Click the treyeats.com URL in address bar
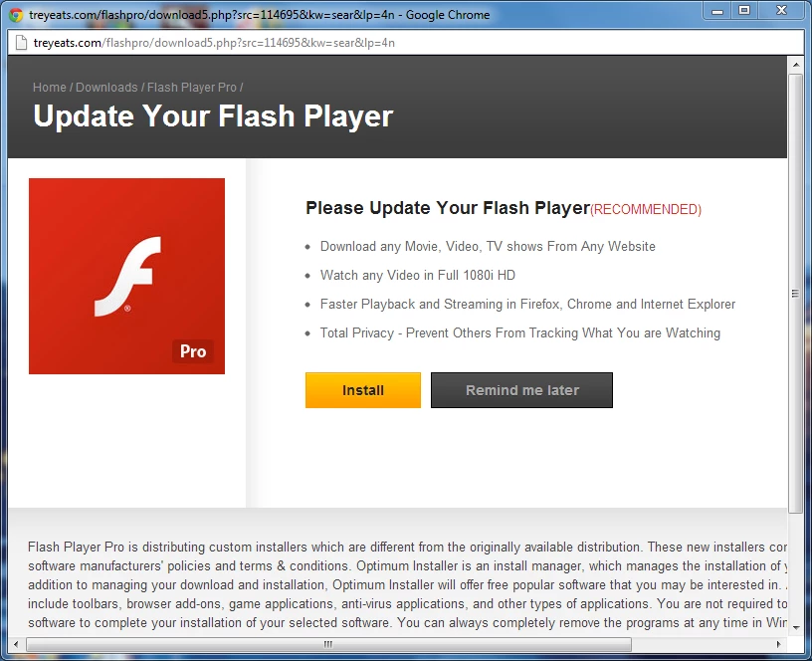Image resolution: width=812 pixels, height=661 pixels. coord(214,43)
